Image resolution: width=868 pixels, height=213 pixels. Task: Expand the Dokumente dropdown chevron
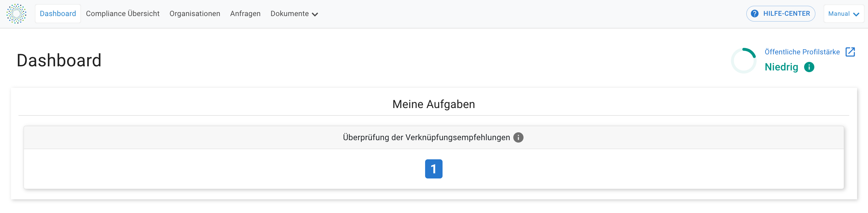coord(315,14)
